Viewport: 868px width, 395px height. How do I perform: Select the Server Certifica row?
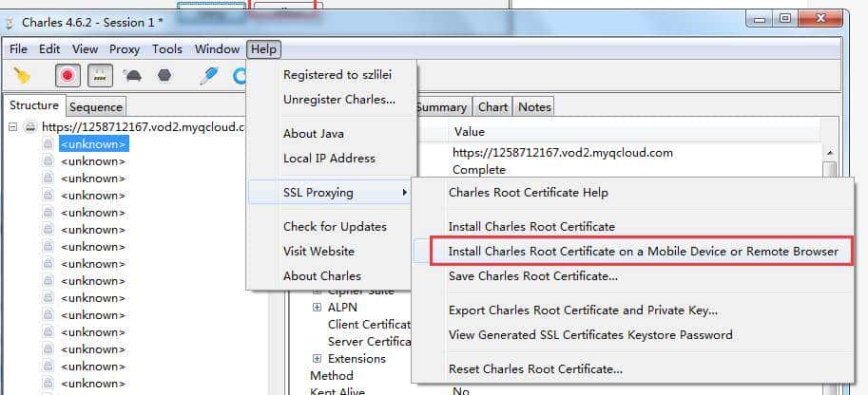pyautogui.click(x=369, y=341)
